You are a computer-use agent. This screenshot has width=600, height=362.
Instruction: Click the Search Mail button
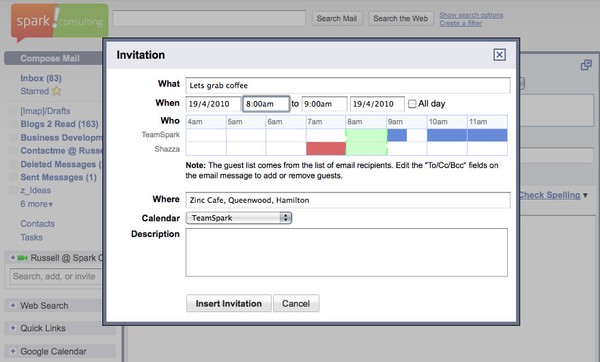coord(337,18)
